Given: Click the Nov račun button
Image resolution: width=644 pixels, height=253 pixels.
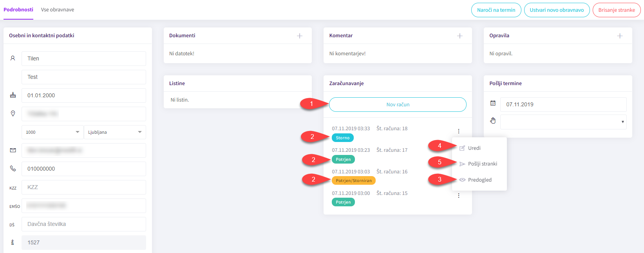Looking at the screenshot, I should click(x=398, y=105).
